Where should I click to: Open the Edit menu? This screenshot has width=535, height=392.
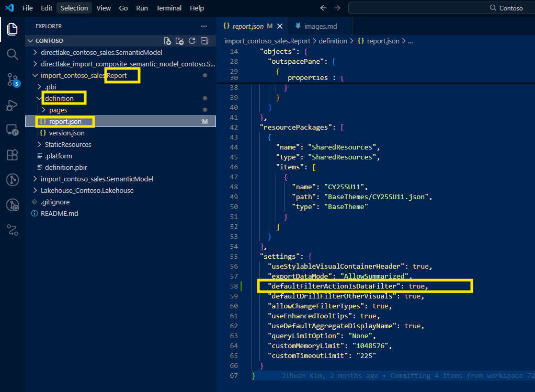(x=47, y=8)
